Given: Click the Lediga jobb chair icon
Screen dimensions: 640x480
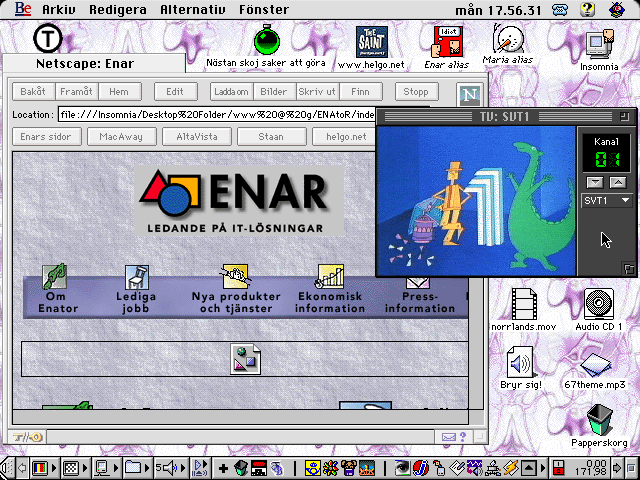Looking at the screenshot, I should (136, 277).
